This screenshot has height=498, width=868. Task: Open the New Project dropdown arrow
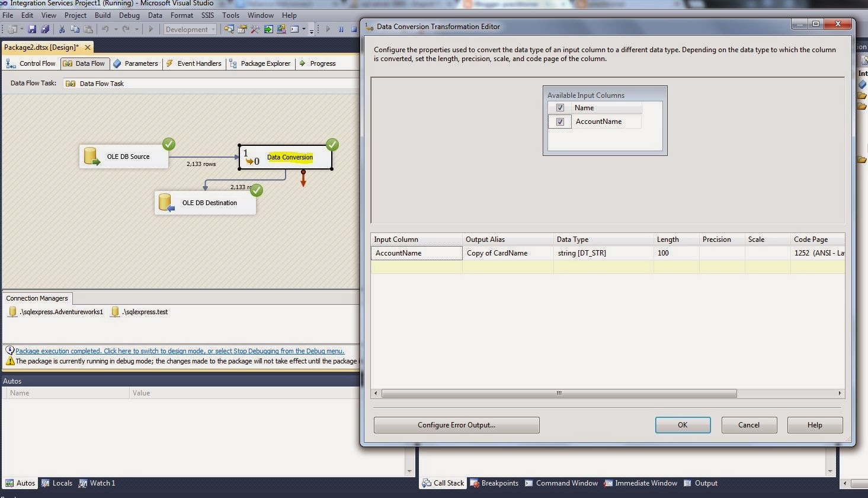pos(21,29)
